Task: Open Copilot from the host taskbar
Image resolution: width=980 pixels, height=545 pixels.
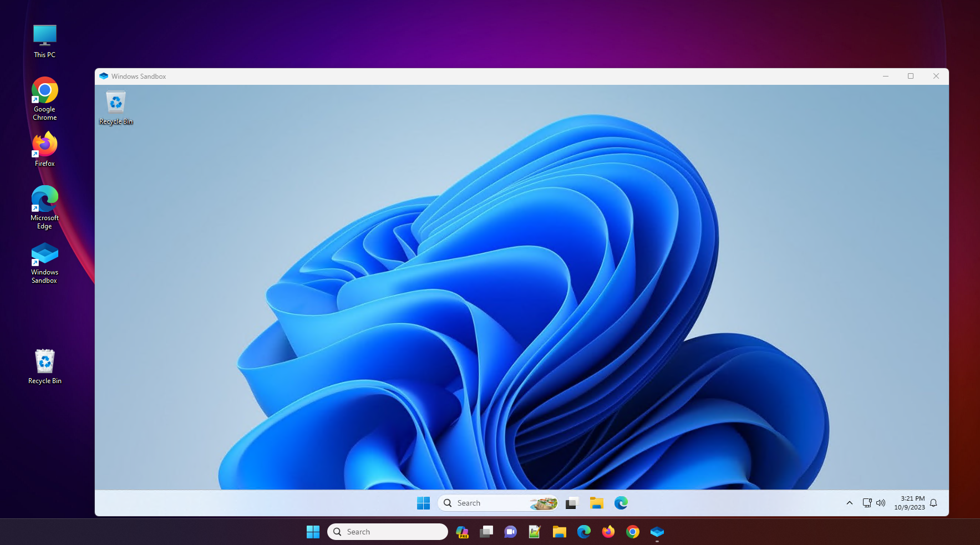Action: click(462, 532)
